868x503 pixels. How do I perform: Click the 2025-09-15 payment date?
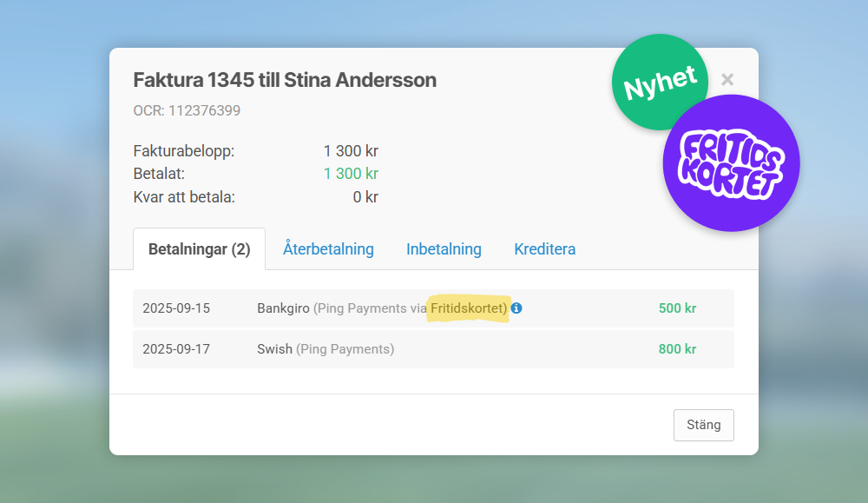click(x=176, y=308)
